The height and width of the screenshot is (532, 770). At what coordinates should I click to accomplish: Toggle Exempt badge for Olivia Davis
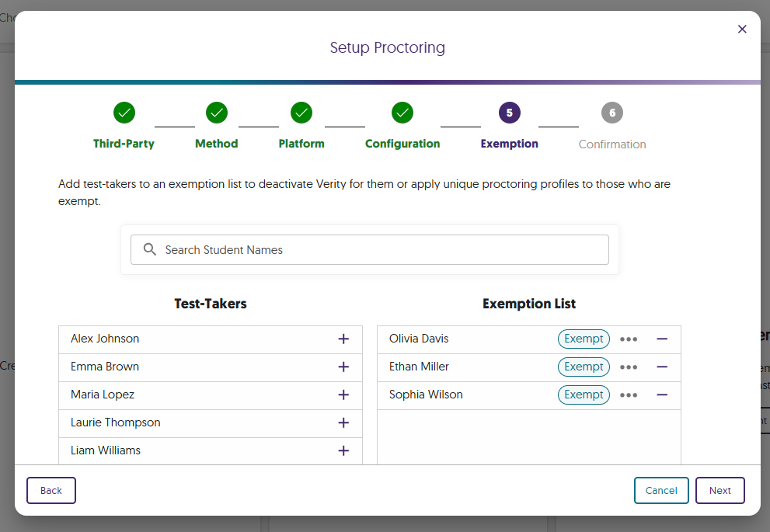click(584, 339)
